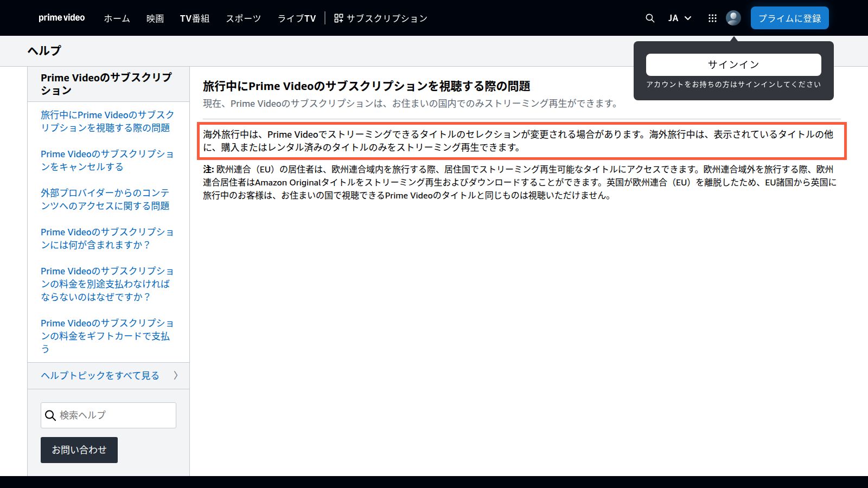Select スポーツ menu item
868x488 pixels.
(244, 18)
